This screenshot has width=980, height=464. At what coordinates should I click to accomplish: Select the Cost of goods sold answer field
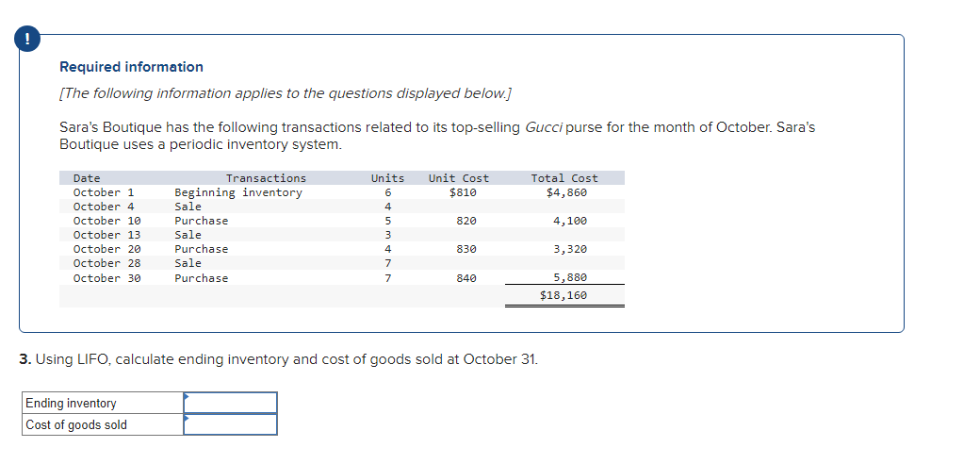230,424
